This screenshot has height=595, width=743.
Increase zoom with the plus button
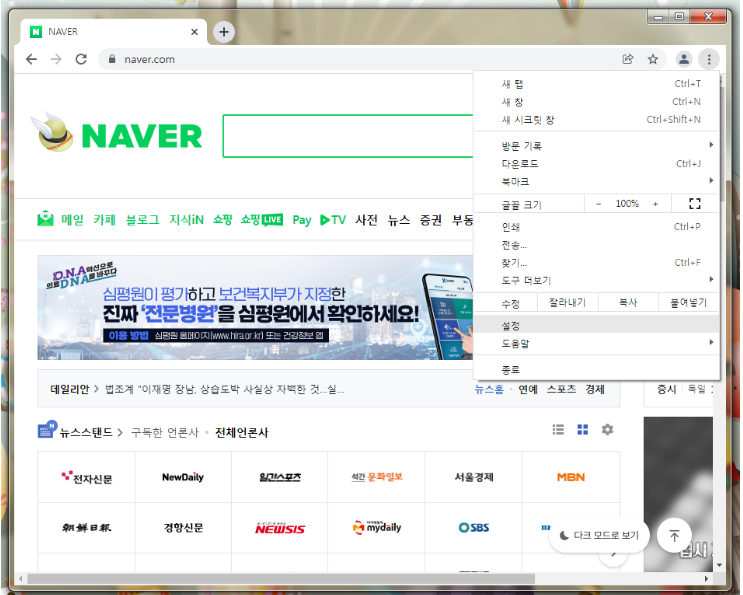point(655,204)
